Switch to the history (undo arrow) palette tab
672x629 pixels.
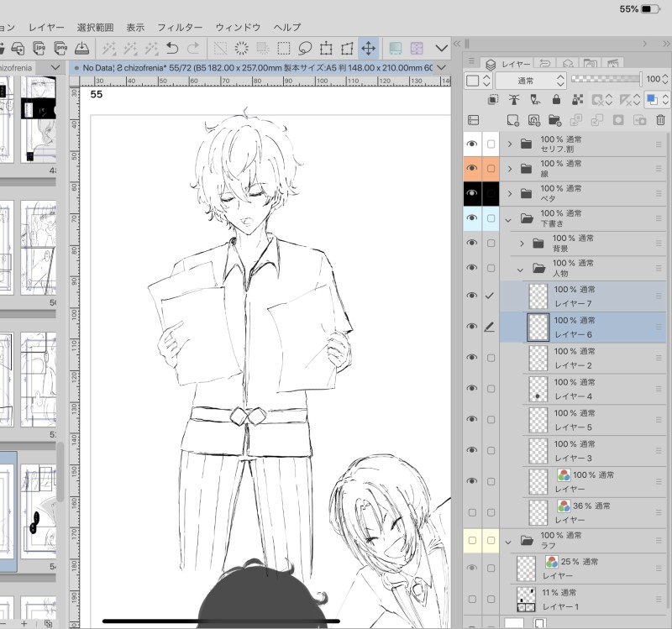(545, 64)
